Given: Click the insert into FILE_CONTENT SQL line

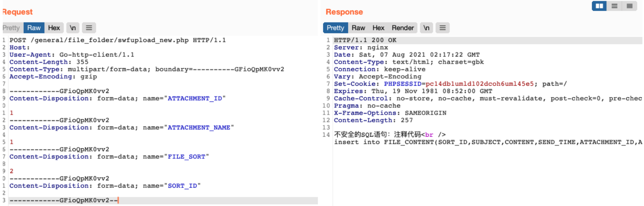Looking at the screenshot, I should (487, 142).
